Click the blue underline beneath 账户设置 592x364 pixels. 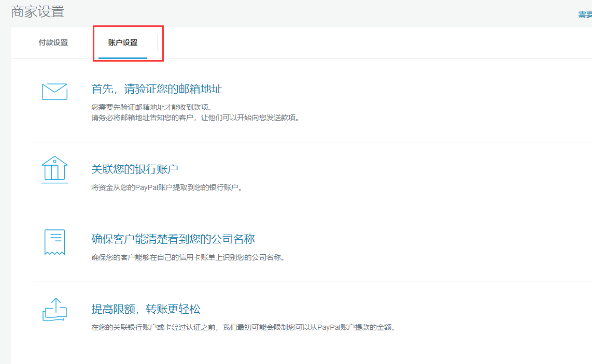[123, 57]
